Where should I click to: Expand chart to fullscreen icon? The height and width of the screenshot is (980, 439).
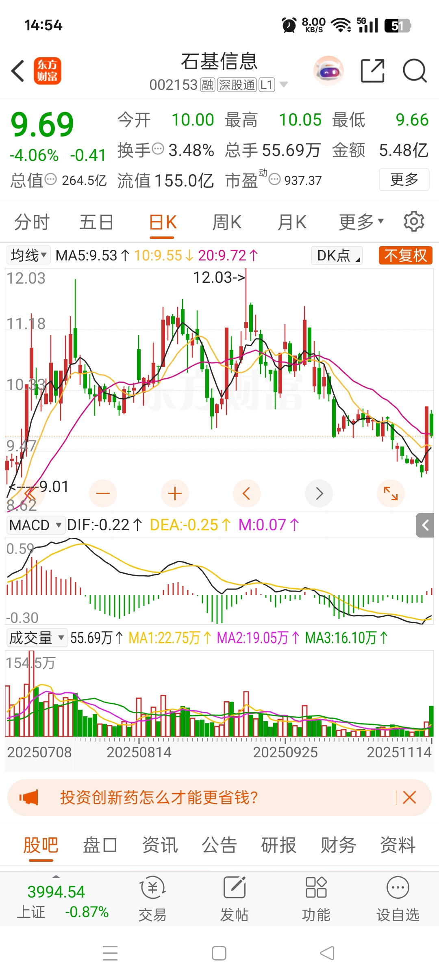click(391, 494)
